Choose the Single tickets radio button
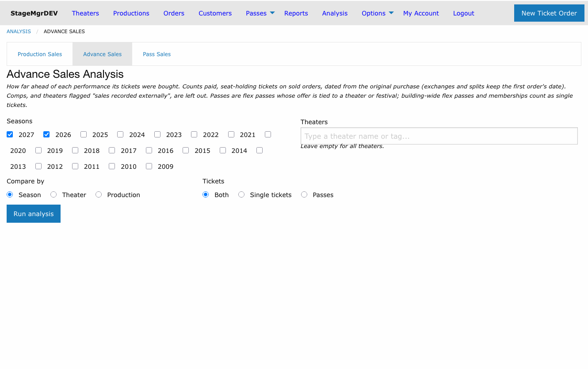 point(241,194)
